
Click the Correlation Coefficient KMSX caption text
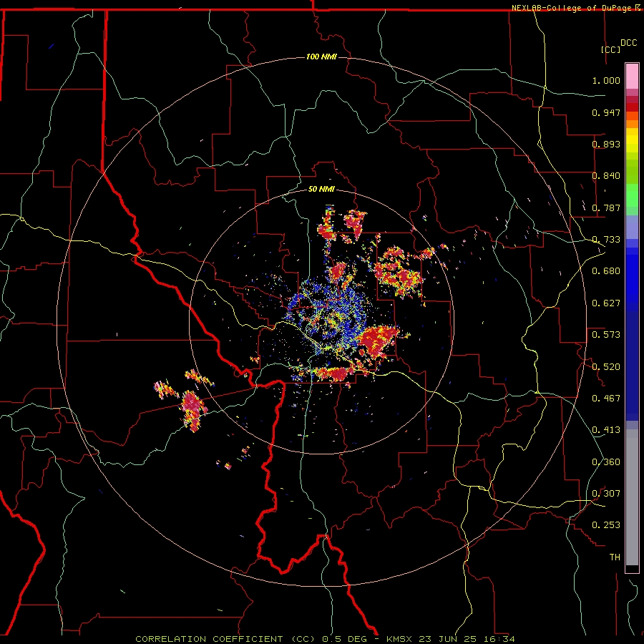point(325,639)
